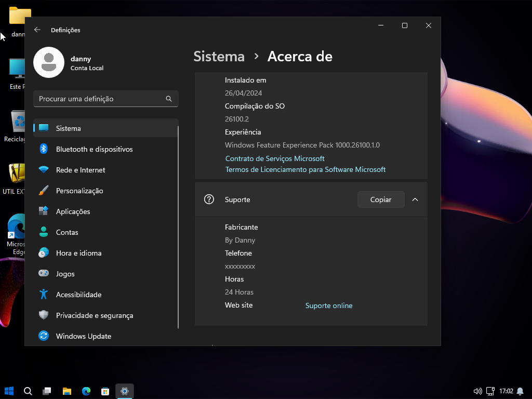Screen dimensions: 532x399
Task: Open the Suporte online link
Action: point(329,305)
